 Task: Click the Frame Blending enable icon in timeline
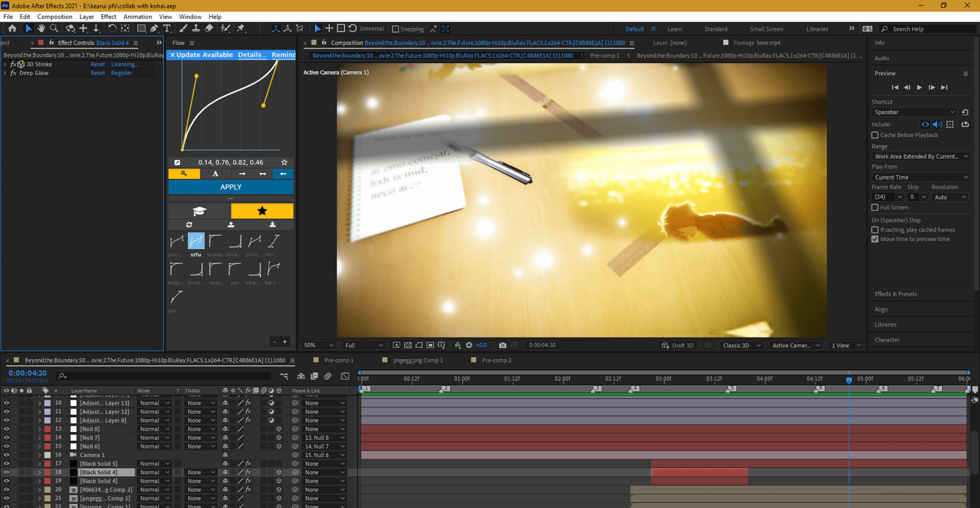314,376
